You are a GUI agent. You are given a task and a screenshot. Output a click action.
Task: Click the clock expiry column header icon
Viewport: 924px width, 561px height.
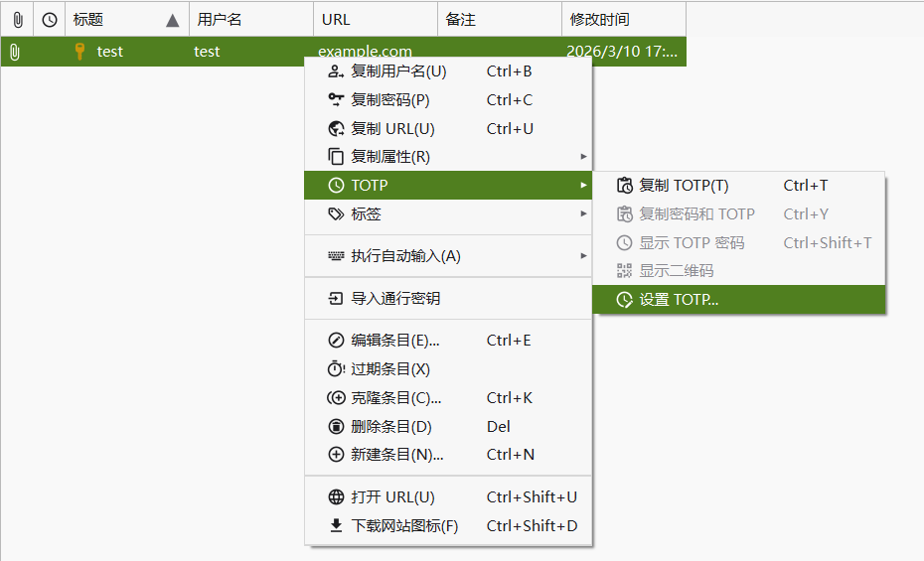tap(49, 19)
